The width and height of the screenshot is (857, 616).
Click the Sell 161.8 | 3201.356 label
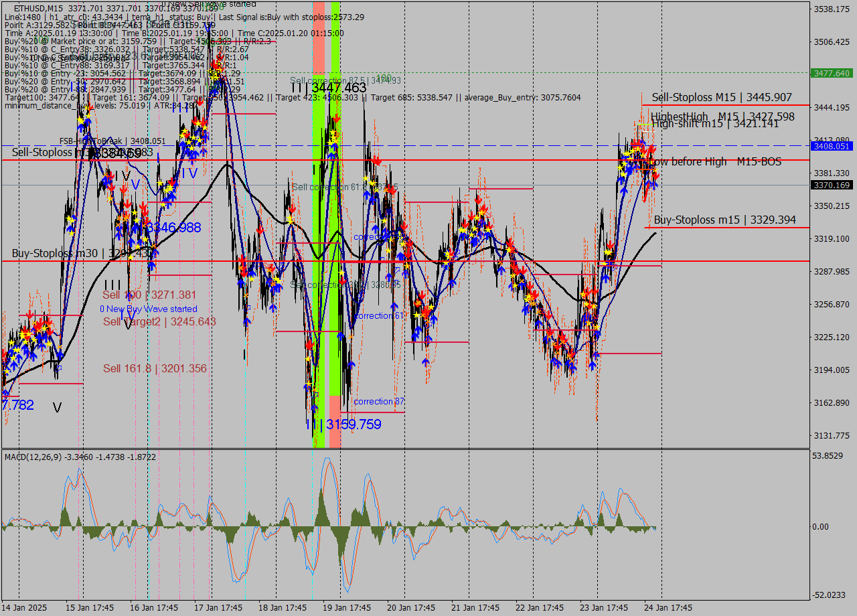coord(155,368)
